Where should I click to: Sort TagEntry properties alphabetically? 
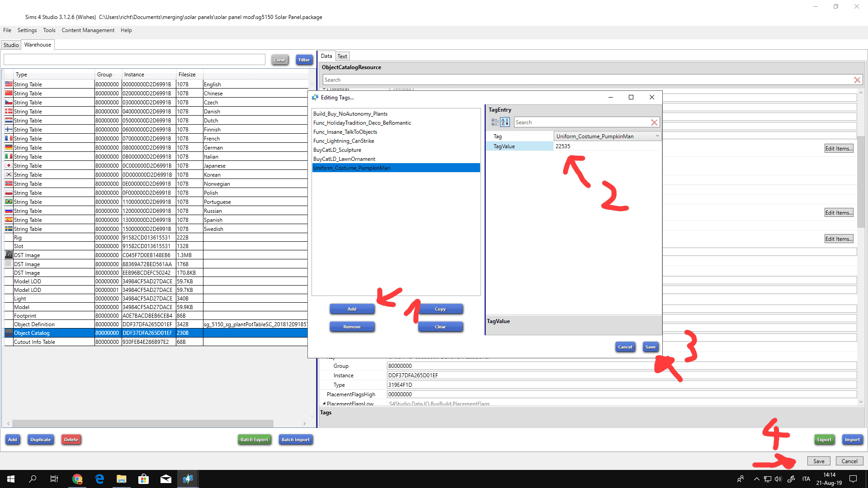pyautogui.click(x=505, y=122)
